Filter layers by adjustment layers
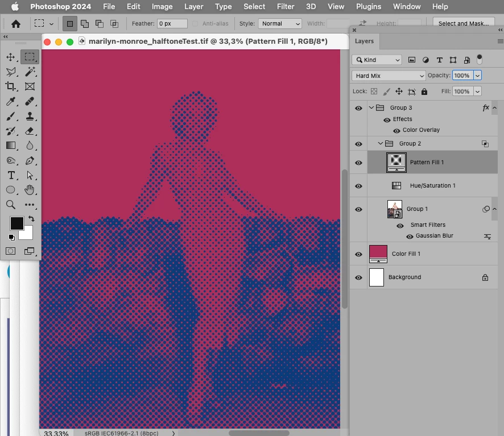The image size is (504, 436). pyautogui.click(x=425, y=60)
